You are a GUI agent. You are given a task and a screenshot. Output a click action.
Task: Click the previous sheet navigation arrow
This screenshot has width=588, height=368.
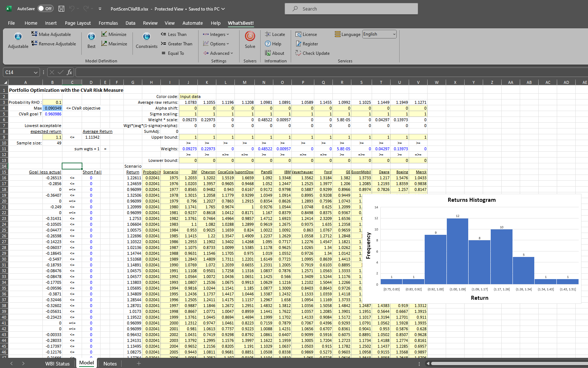click(x=12, y=363)
